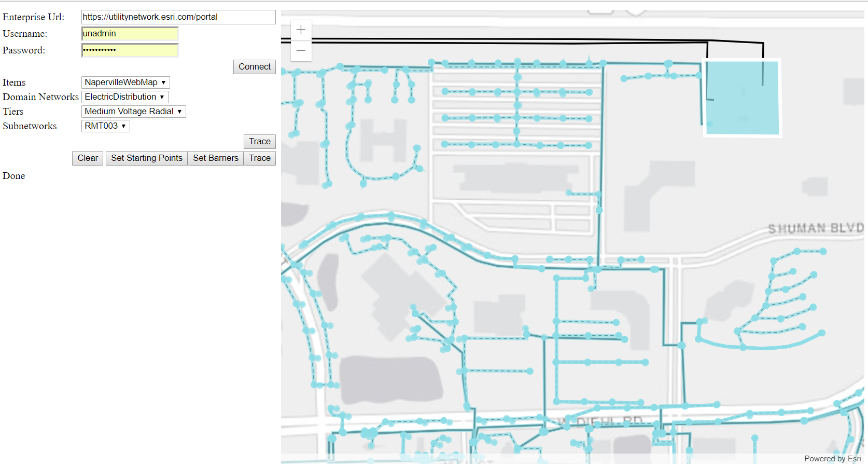This screenshot has height=466, width=868.
Task: Zoom out on the map with minus icon
Action: 301,51
